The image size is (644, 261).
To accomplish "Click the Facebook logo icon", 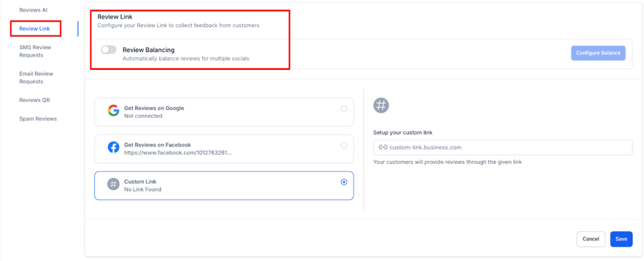I will coord(113,148).
